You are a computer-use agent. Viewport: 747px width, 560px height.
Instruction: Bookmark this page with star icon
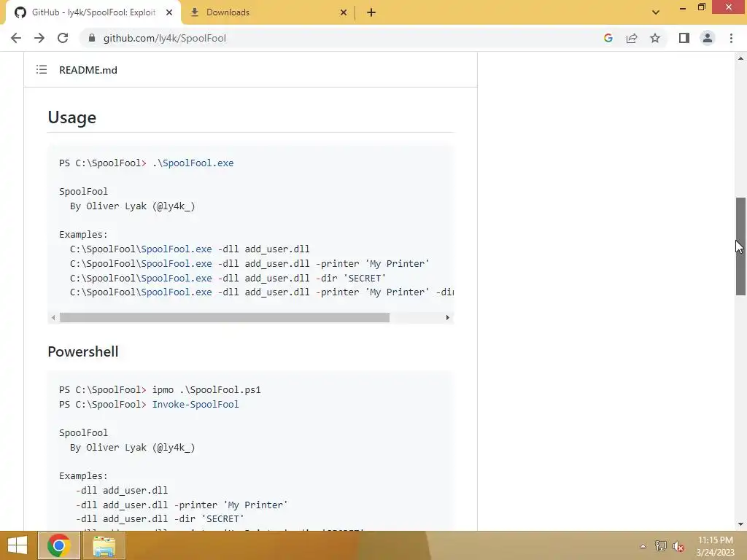point(655,38)
